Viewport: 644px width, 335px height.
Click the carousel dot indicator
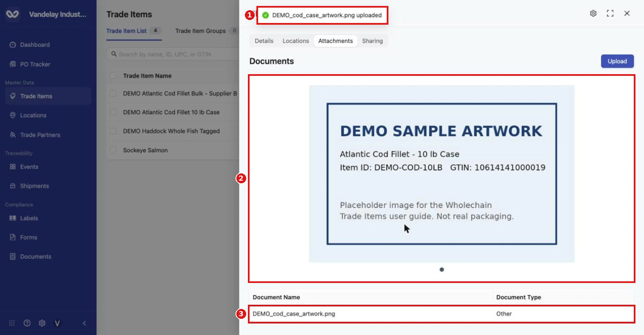[442, 269]
